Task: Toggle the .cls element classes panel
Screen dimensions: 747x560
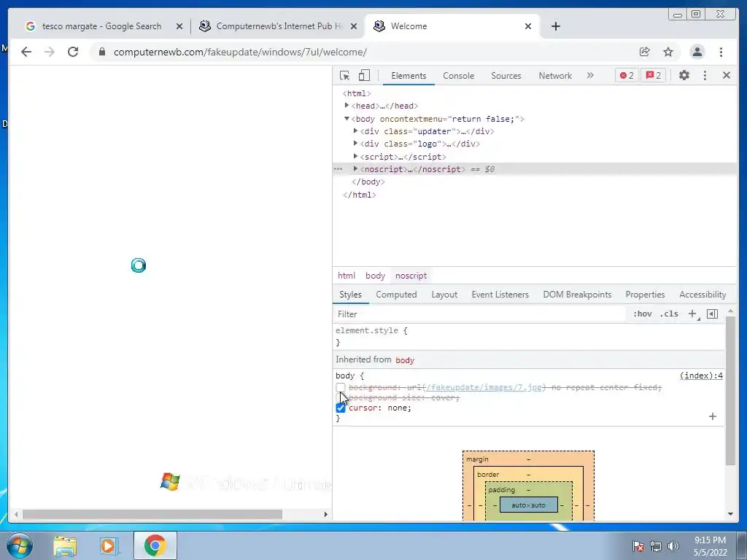Action: click(x=670, y=314)
